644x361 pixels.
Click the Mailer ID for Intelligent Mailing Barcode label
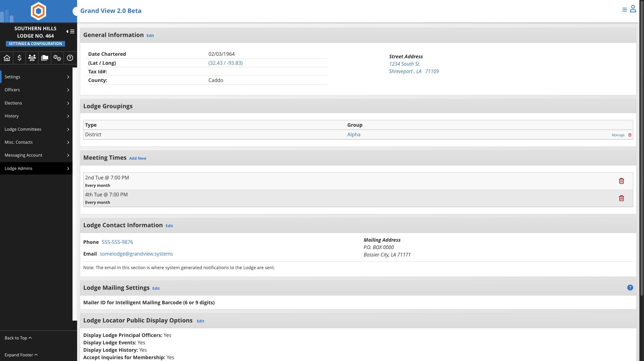149,302
